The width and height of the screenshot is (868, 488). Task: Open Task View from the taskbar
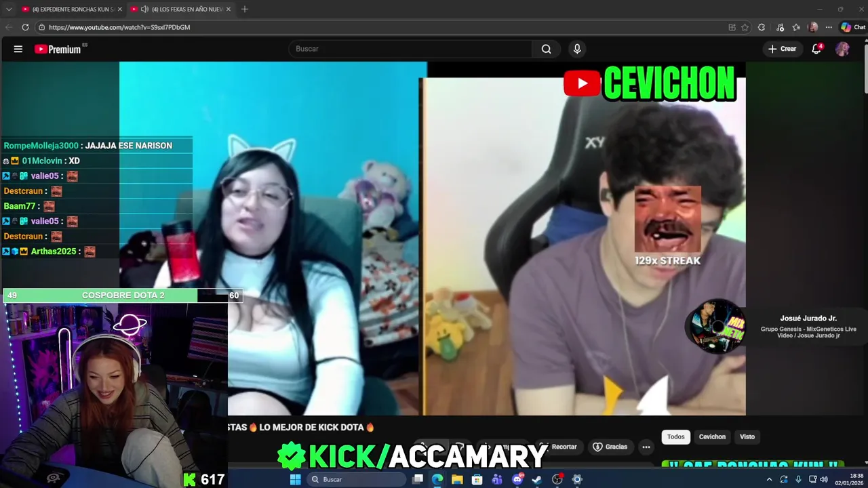(x=418, y=479)
